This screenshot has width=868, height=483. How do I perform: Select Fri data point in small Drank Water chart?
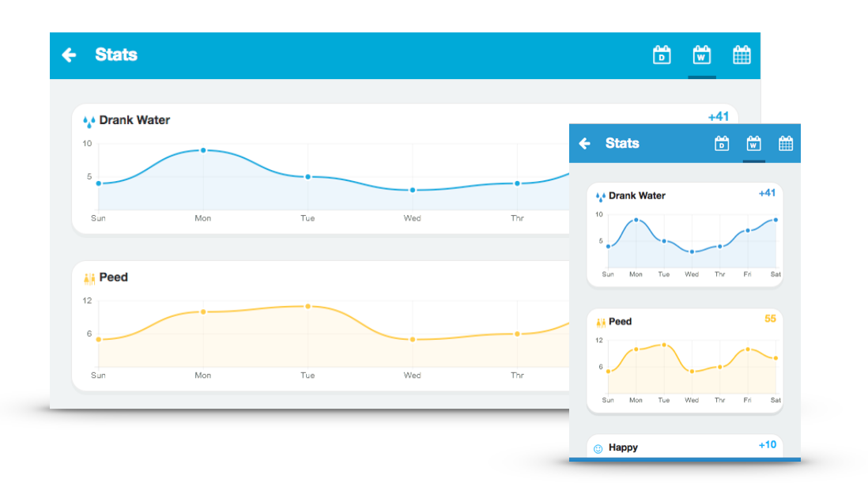(748, 231)
